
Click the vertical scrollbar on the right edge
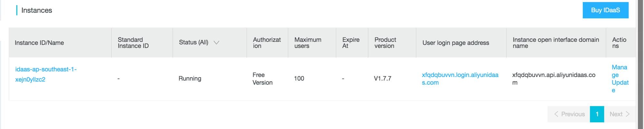640,64
